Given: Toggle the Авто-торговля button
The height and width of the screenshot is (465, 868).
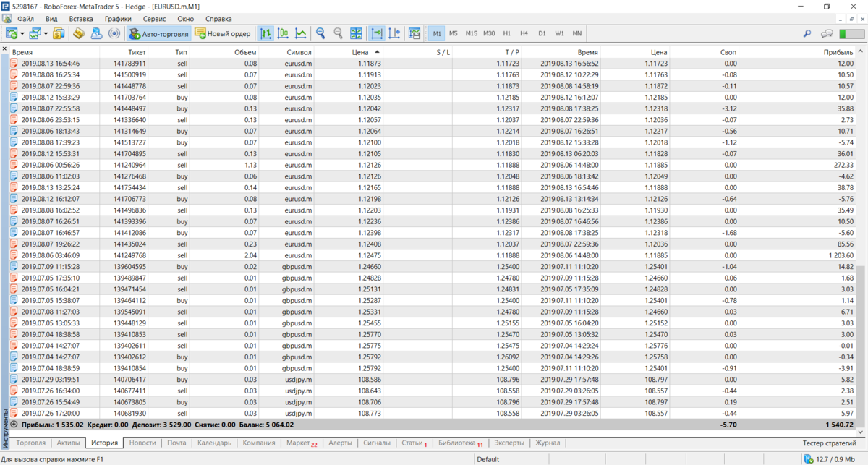Looking at the screenshot, I should pos(158,33).
